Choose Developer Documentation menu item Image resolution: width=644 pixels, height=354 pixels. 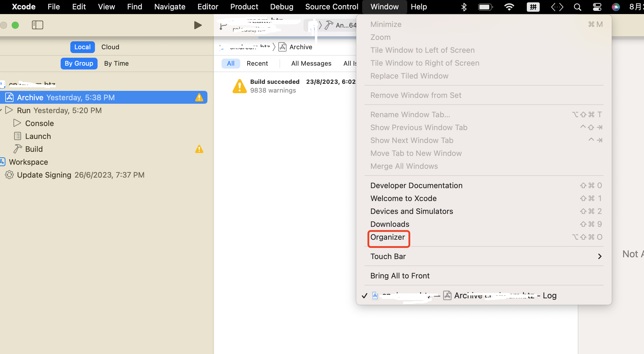pos(484,185)
